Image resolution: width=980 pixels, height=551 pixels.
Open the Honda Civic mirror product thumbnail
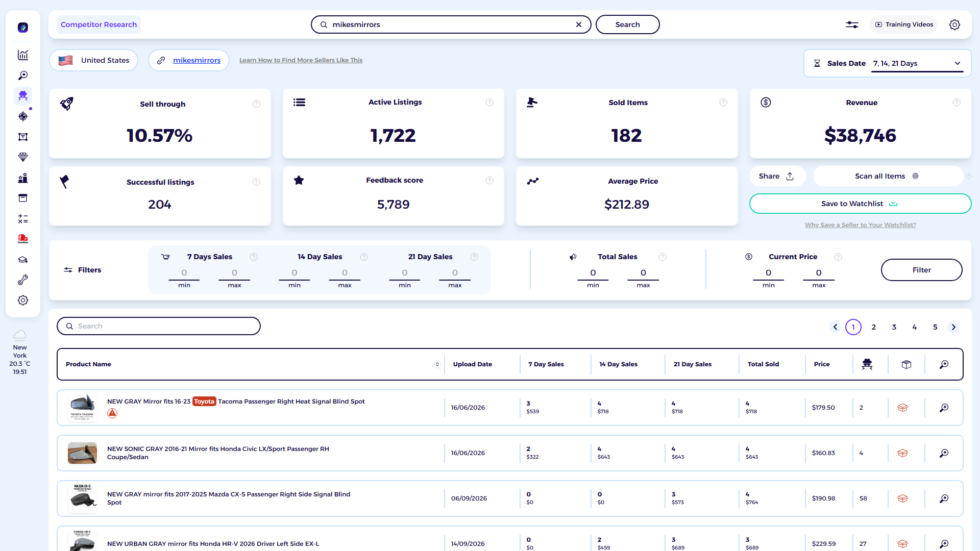82,453
